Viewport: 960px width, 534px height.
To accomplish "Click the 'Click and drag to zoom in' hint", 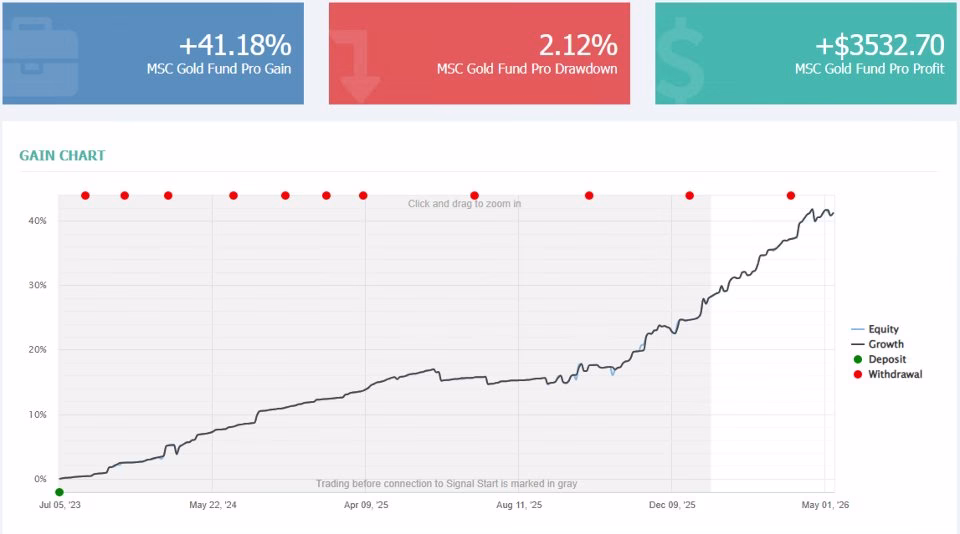I will pyautogui.click(x=464, y=204).
